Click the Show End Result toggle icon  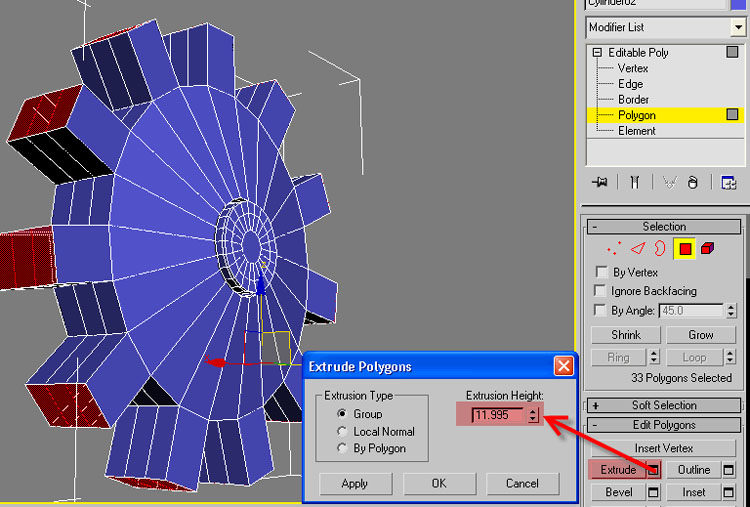pos(634,182)
